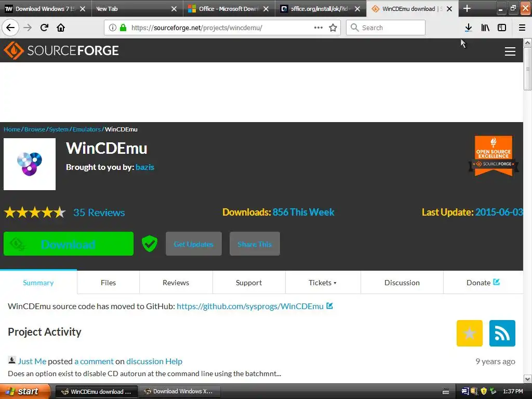Image resolution: width=532 pixels, height=399 pixels.
Task: Open the Just Me user link
Action: point(32,361)
